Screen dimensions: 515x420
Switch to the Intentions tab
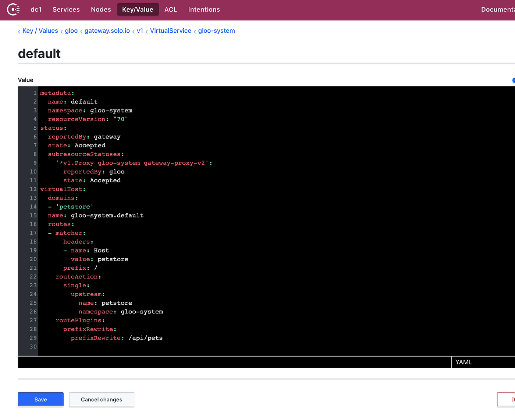204,10
